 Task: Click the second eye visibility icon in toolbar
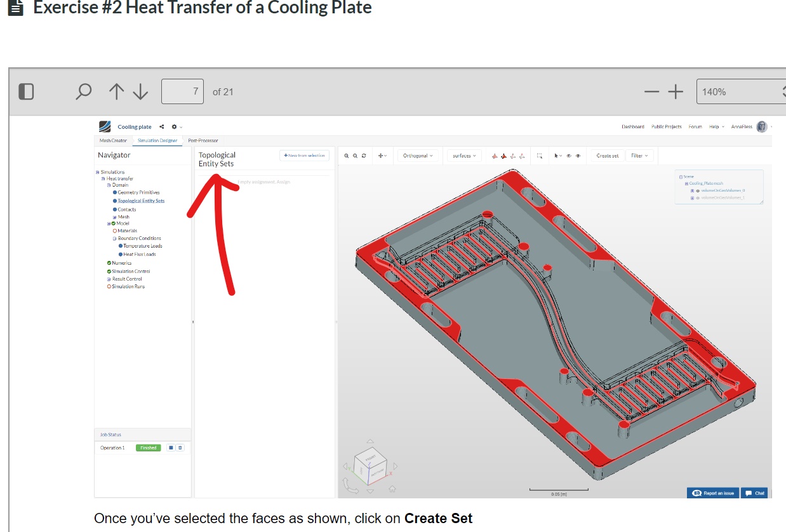point(578,156)
